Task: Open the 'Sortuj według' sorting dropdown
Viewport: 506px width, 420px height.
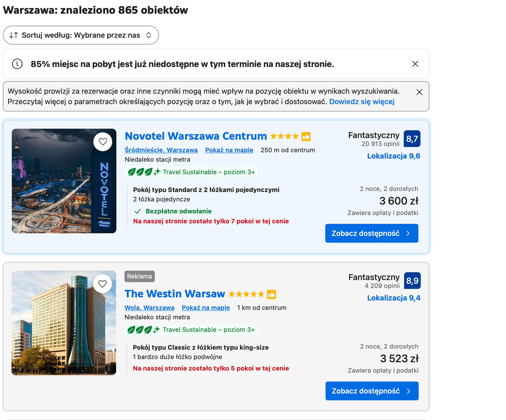Action: (x=81, y=35)
